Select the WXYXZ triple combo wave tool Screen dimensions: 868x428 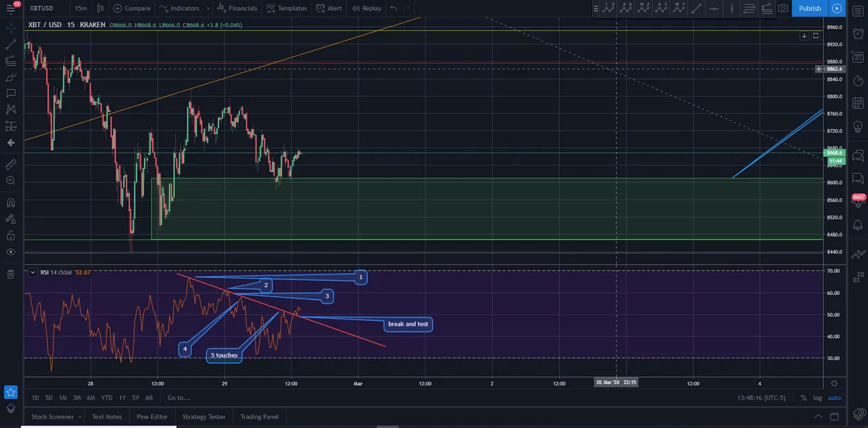pos(644,8)
